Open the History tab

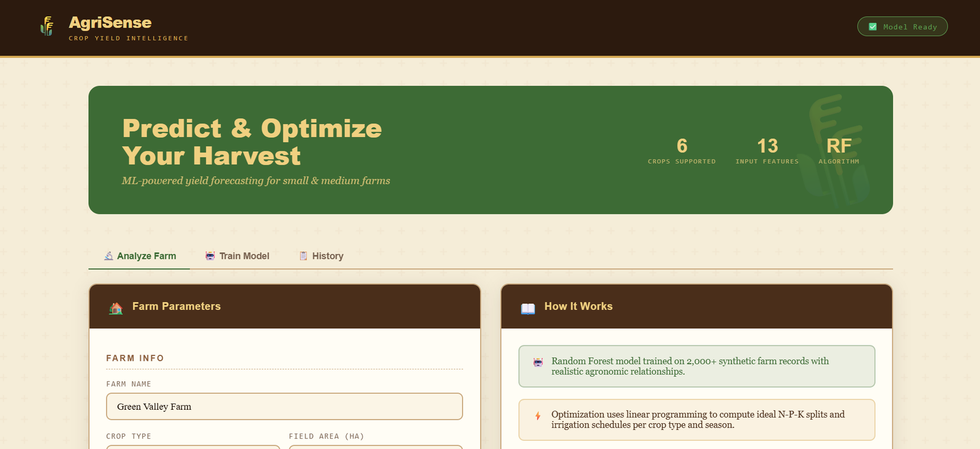coord(321,256)
